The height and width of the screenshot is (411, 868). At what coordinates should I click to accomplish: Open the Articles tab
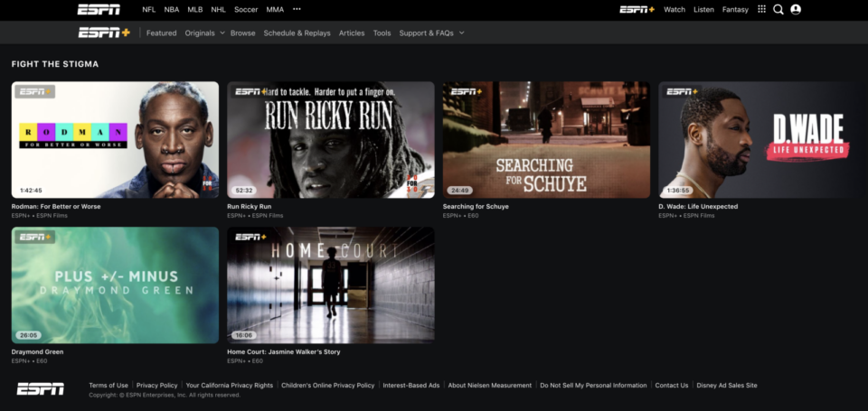point(352,33)
